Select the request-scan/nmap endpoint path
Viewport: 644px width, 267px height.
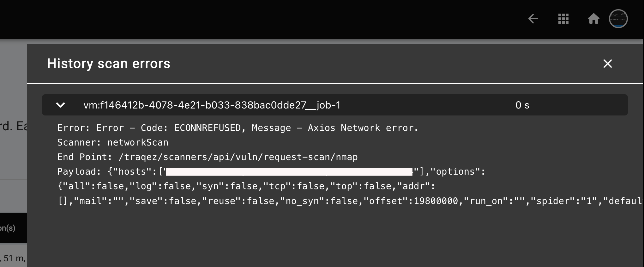(x=238, y=157)
